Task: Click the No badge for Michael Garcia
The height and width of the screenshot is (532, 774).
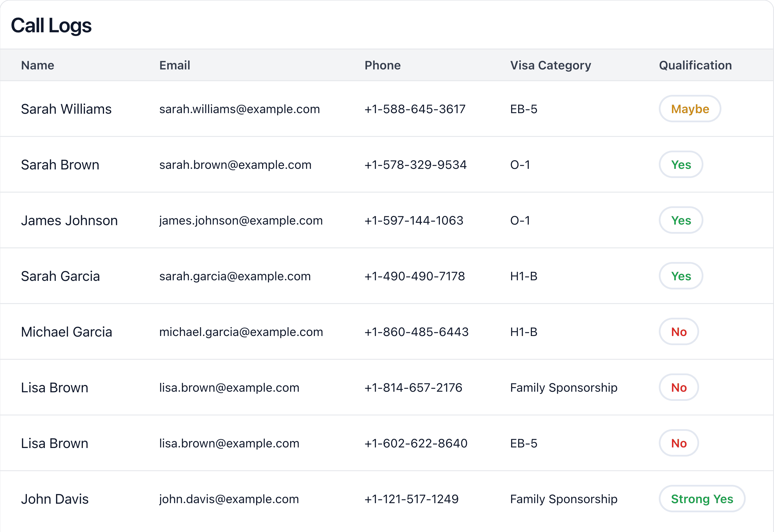Action: tap(679, 332)
